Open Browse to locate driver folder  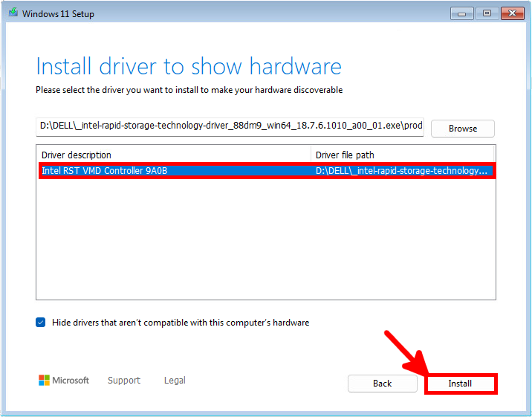(x=463, y=129)
